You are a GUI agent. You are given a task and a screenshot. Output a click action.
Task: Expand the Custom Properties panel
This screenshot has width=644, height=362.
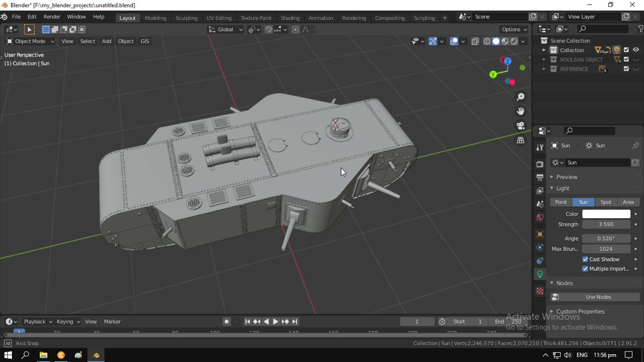tap(580, 312)
